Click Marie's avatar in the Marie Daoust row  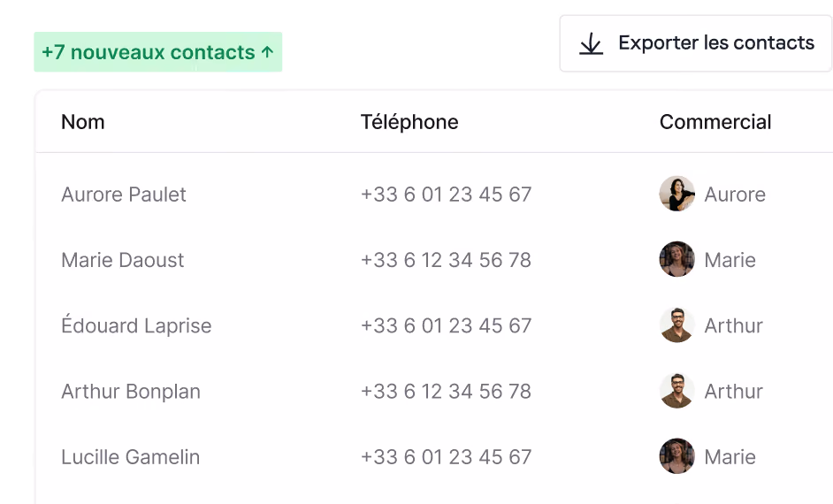pyautogui.click(x=676, y=259)
